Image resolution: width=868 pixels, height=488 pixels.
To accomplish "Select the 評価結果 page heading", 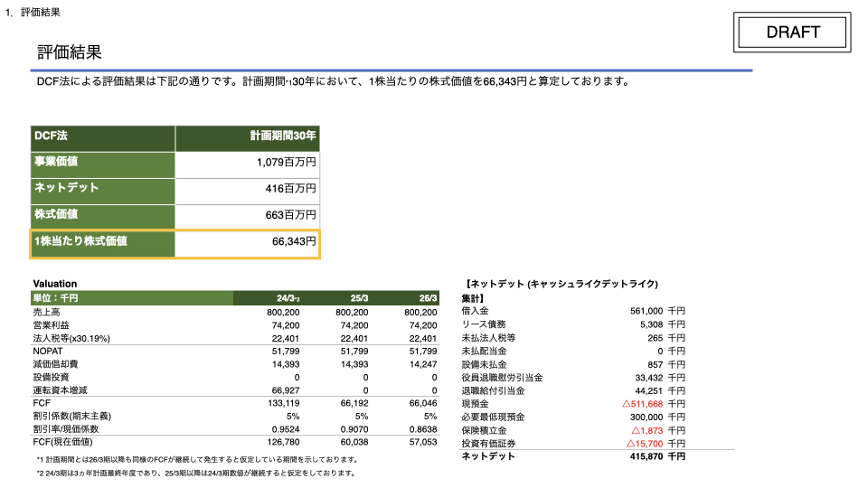I will 70,52.
